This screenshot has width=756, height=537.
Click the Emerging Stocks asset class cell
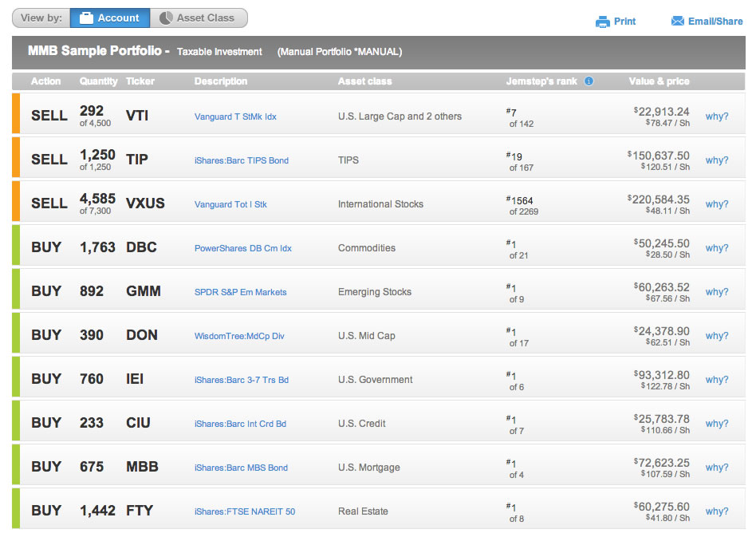pos(375,292)
